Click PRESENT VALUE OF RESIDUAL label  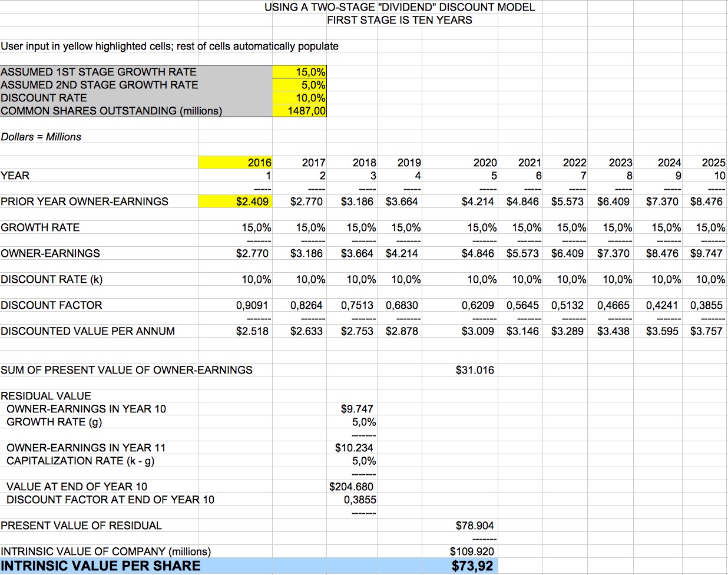pyautogui.click(x=81, y=526)
